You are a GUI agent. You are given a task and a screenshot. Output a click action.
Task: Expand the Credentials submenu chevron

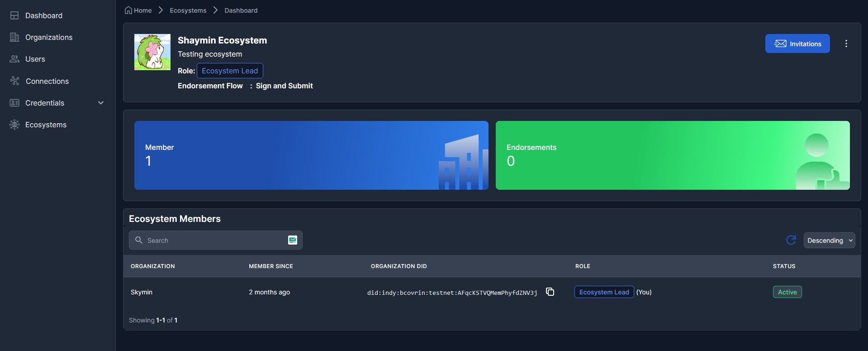[101, 103]
